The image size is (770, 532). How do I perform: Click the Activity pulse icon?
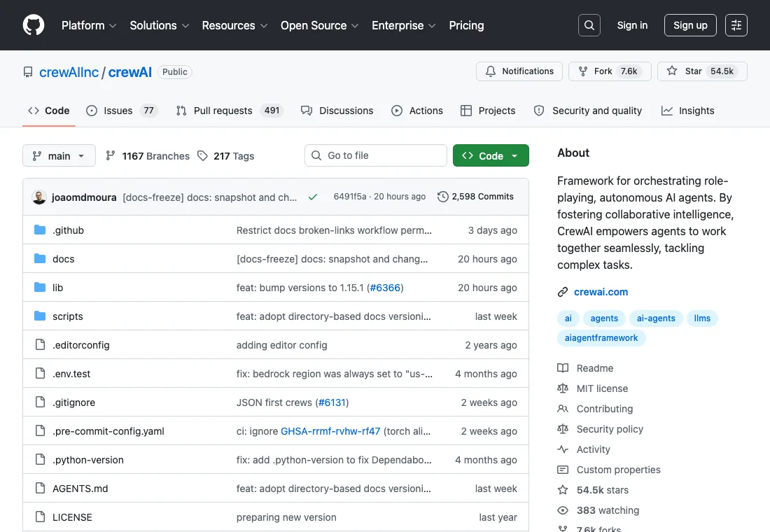[x=563, y=449]
